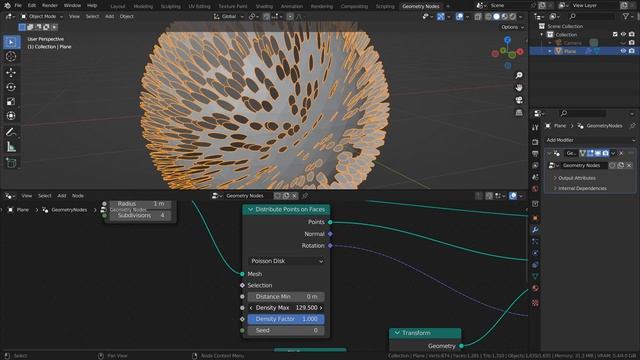
Task: Open the Add Modifier dropdown
Action: pyautogui.click(x=591, y=140)
